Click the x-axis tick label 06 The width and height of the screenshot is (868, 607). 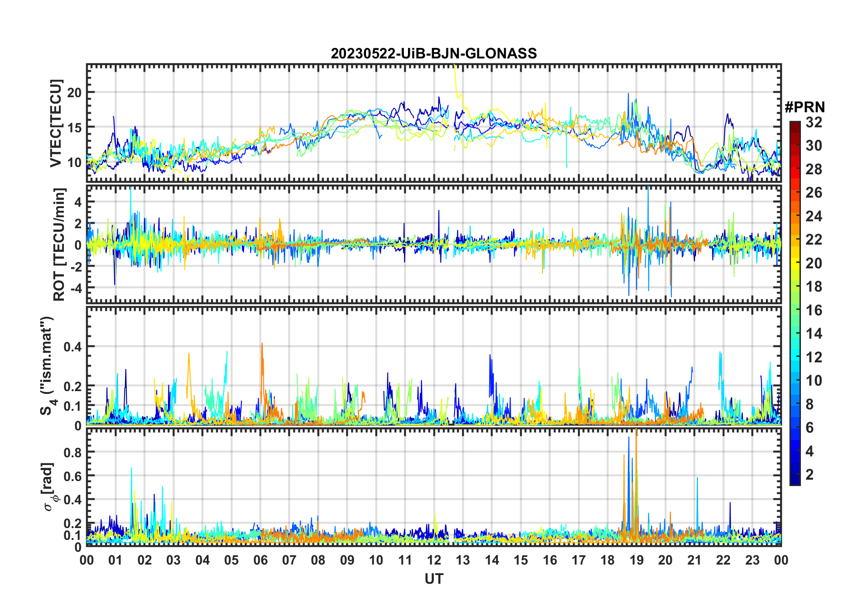[260, 560]
